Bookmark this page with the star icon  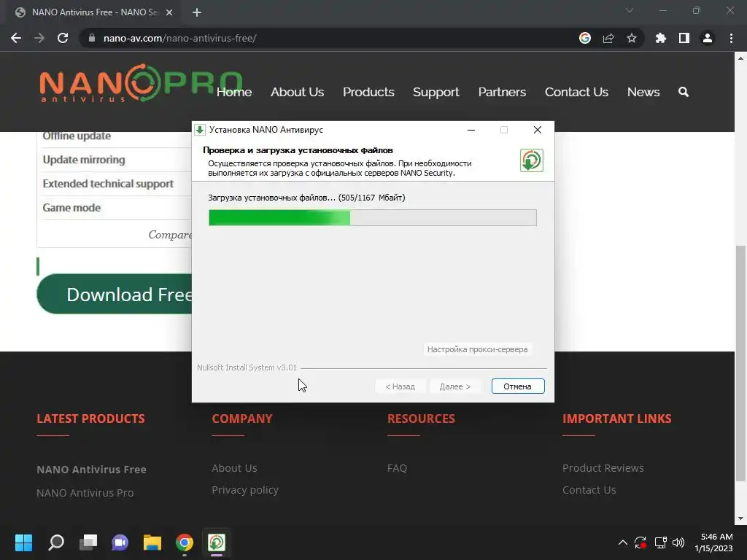pyautogui.click(x=632, y=38)
